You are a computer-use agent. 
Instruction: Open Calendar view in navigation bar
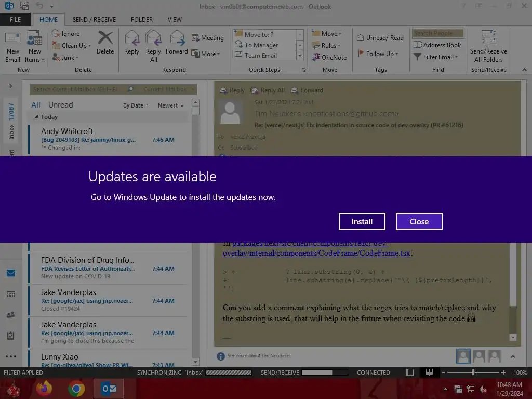click(x=11, y=294)
